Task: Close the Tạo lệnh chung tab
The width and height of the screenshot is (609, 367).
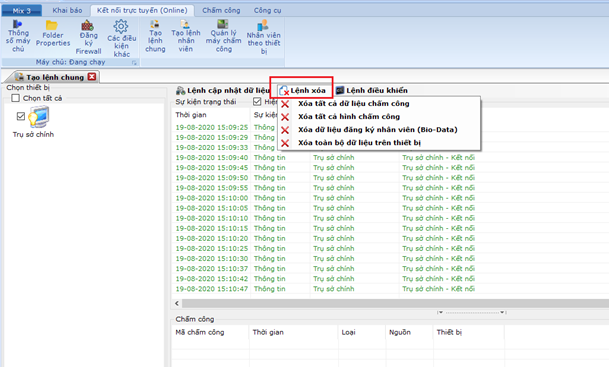Action: pos(92,77)
